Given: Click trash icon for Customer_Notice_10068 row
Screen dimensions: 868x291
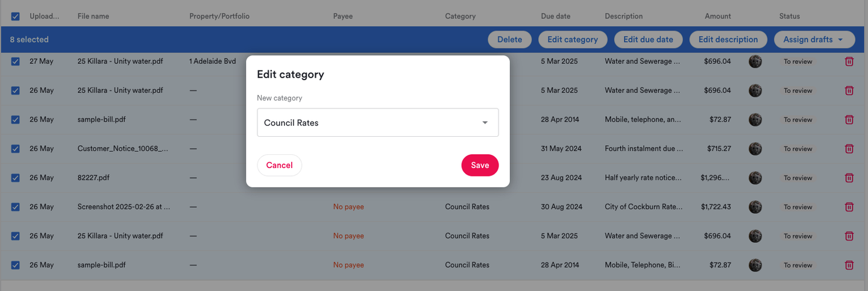Looking at the screenshot, I should [x=849, y=148].
